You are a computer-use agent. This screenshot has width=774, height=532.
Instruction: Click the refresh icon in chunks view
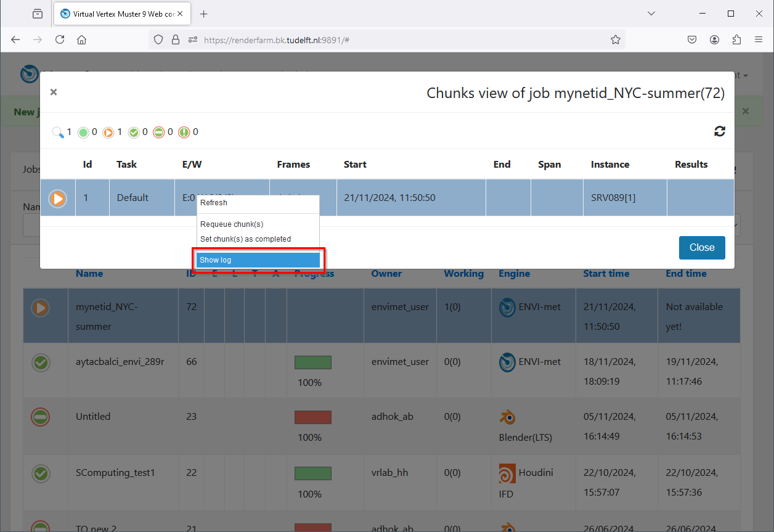click(x=719, y=131)
